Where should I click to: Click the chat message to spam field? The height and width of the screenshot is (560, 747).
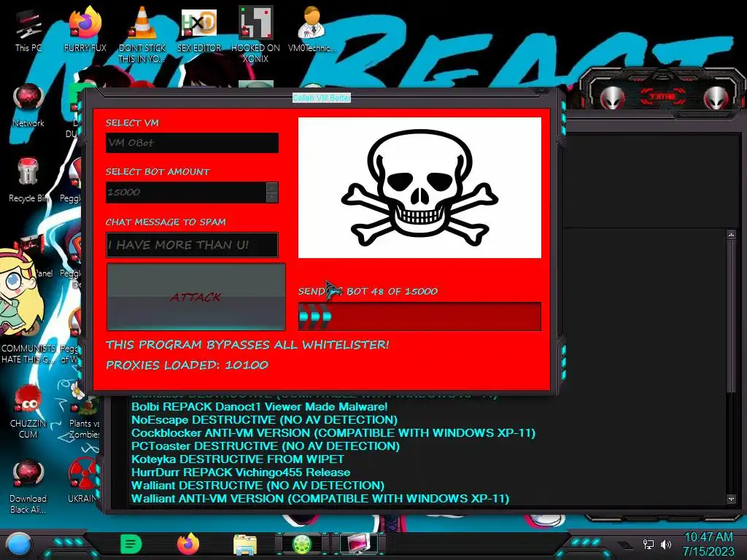click(x=192, y=245)
